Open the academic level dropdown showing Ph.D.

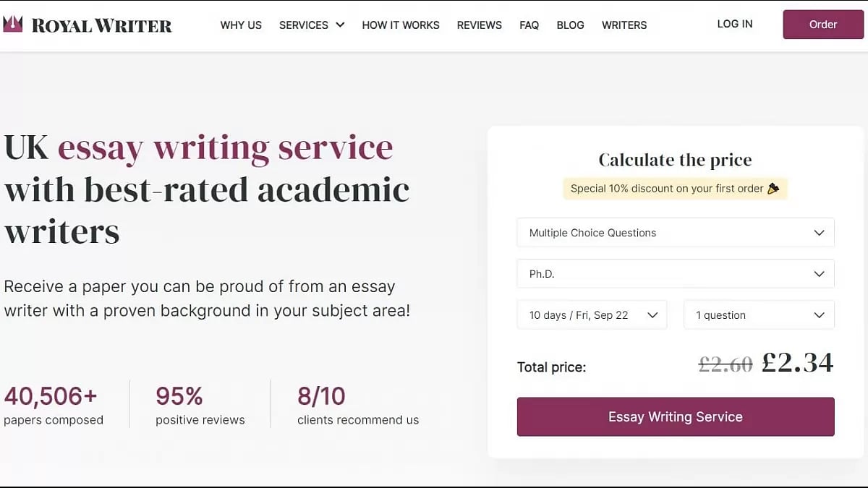[x=675, y=273]
